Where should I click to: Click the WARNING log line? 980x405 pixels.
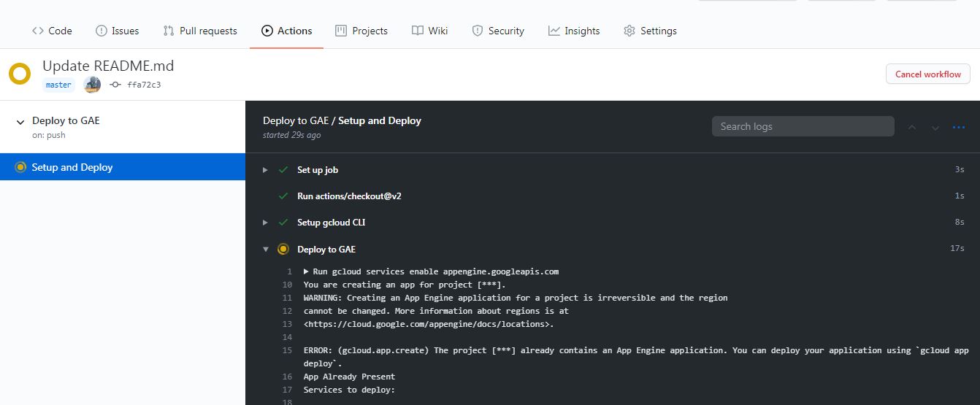[516, 298]
